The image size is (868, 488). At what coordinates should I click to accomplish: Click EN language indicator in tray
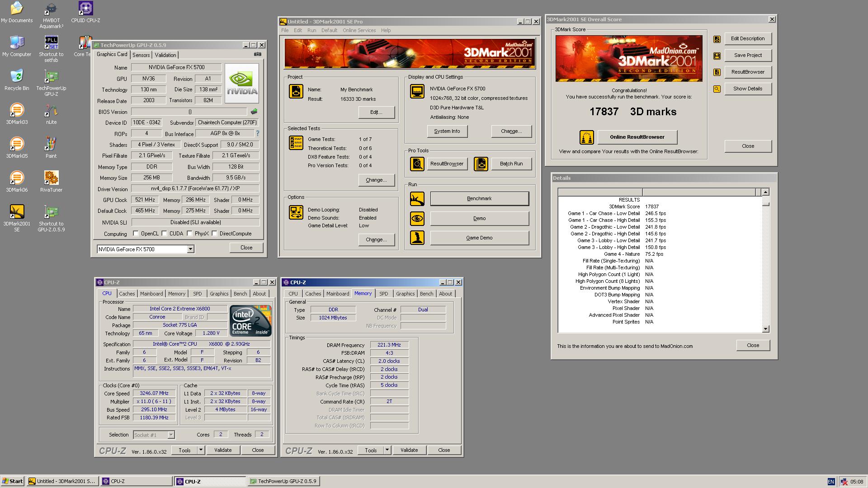pos(831,482)
